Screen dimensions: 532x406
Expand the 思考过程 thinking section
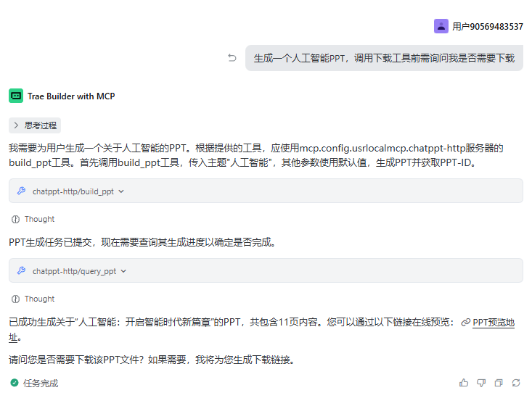click(x=35, y=125)
